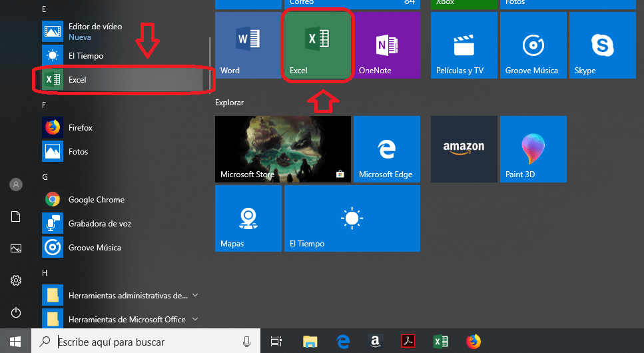Open the Mapas tile
The width and height of the screenshot is (644, 353).
pos(248,218)
